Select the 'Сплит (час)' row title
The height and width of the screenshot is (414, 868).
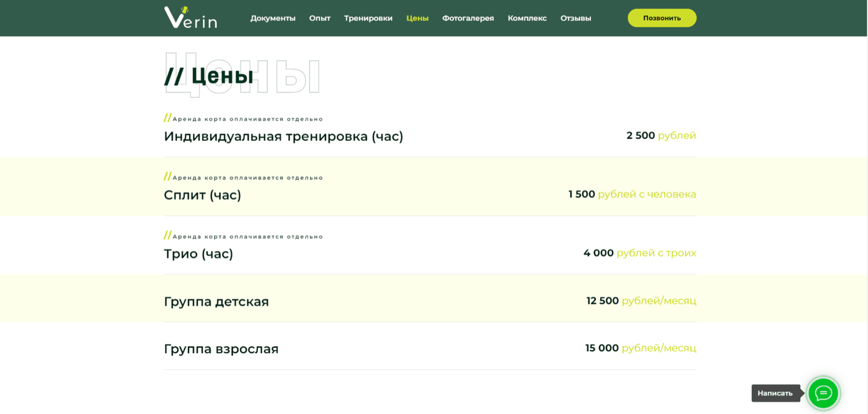[x=202, y=195]
